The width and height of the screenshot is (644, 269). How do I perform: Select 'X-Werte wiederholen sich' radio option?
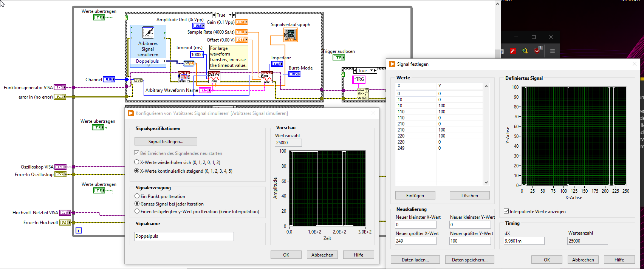[x=137, y=162]
